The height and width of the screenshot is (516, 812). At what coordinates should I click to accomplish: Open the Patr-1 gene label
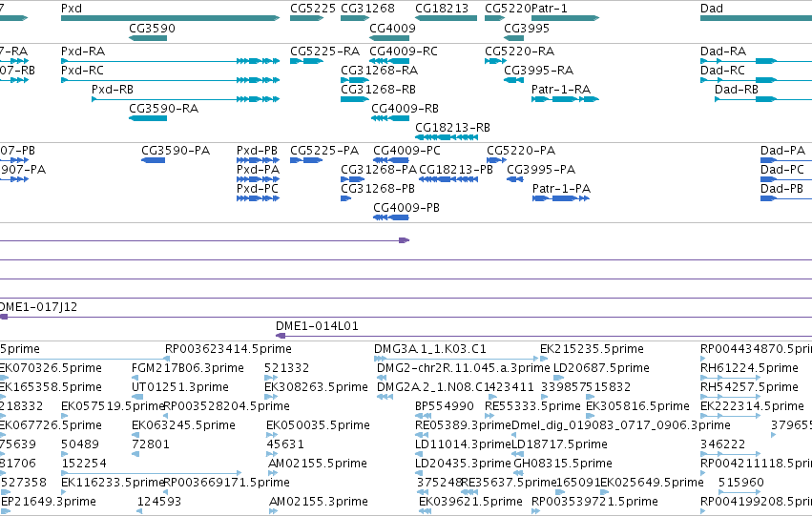pos(550,9)
